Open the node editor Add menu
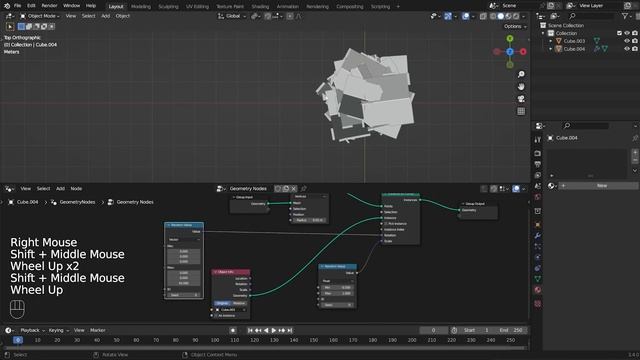The width and height of the screenshot is (640, 360). [60, 189]
